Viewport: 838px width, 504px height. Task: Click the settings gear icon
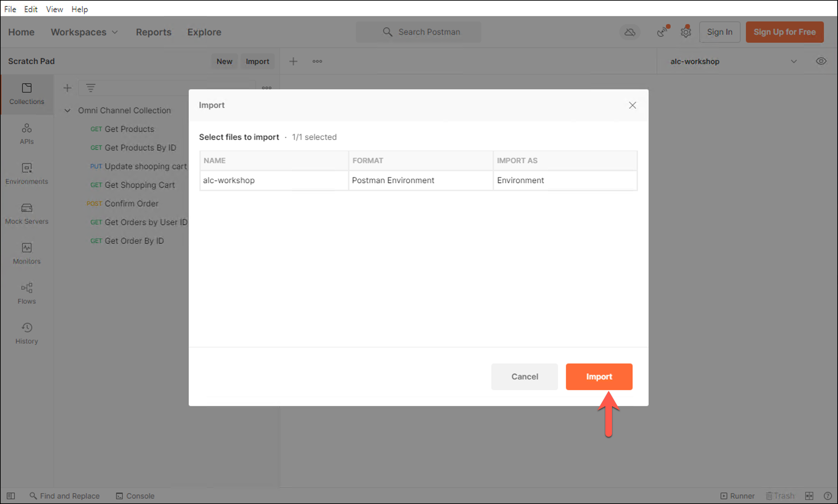686,32
